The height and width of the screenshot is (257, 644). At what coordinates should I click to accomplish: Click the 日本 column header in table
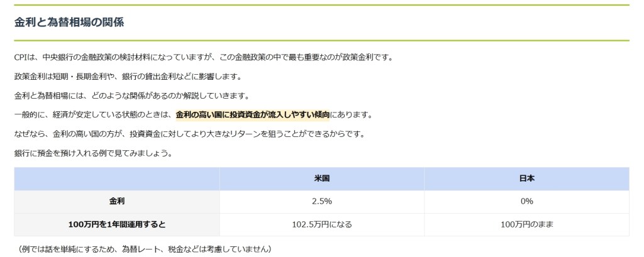(x=526, y=178)
